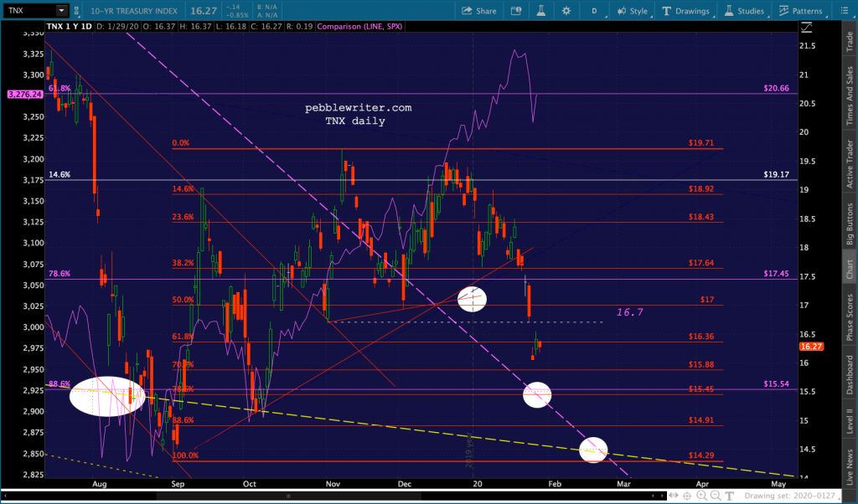Click the chart alert/message icon
This screenshot has width=858, height=504.
tap(516, 11)
